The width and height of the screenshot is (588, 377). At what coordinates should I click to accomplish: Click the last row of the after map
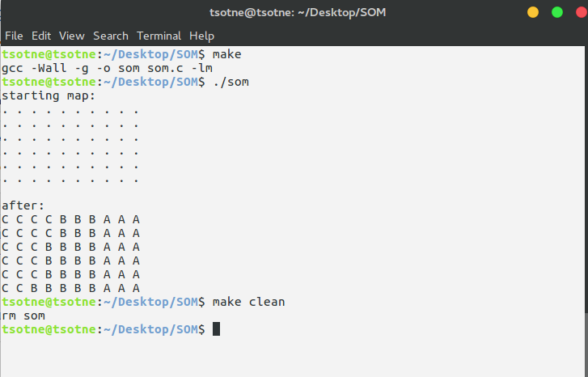71,288
